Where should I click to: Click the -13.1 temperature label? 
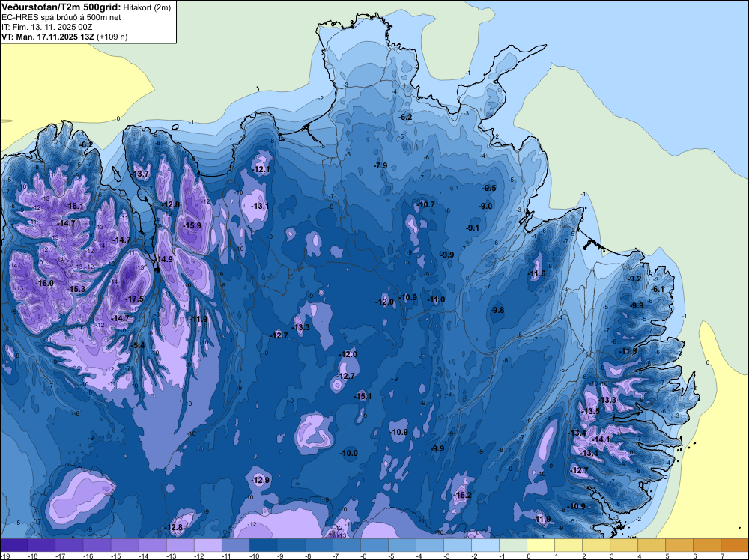(x=260, y=206)
